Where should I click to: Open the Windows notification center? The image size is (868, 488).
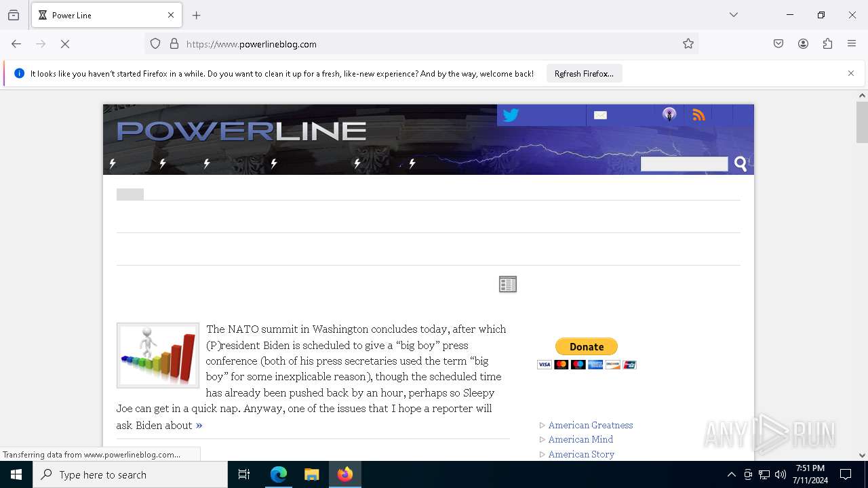tap(846, 474)
